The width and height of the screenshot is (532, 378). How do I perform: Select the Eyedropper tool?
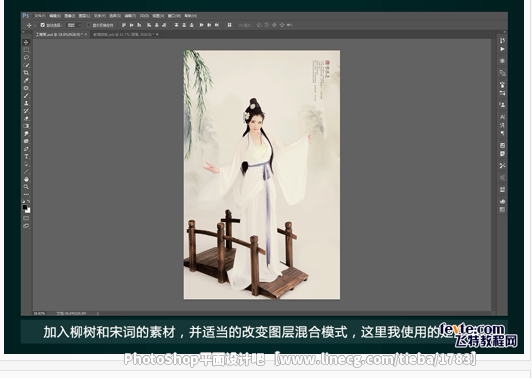point(26,80)
